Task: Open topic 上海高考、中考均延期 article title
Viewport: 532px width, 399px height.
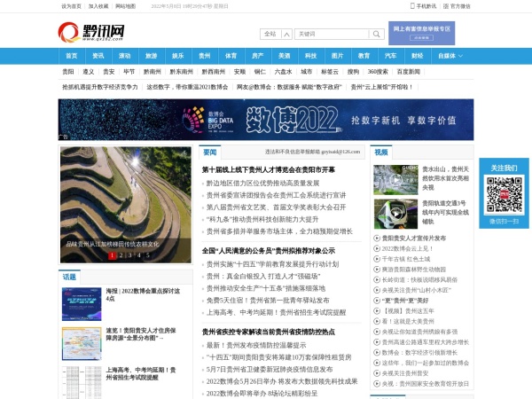Action: pyautogui.click(x=141, y=373)
